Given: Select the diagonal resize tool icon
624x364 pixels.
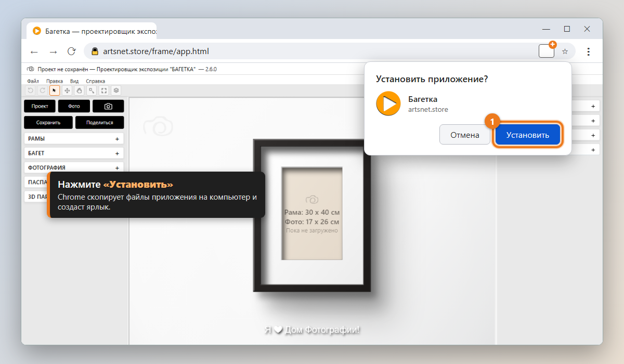Looking at the screenshot, I should [x=92, y=90].
